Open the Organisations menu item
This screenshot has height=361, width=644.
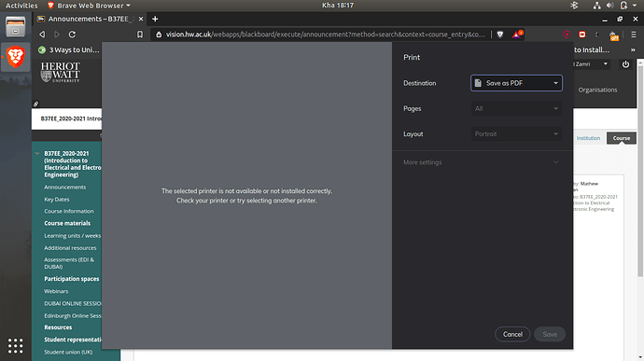(597, 90)
